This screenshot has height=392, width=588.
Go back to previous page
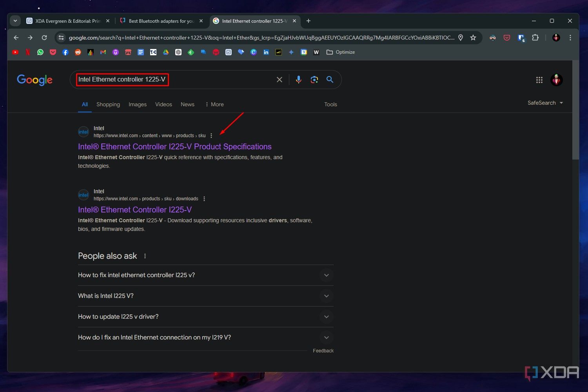click(x=16, y=38)
